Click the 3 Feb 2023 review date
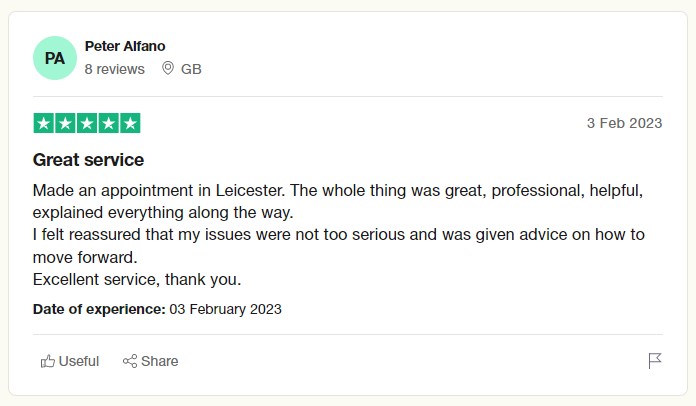The width and height of the screenshot is (696, 406). click(624, 123)
